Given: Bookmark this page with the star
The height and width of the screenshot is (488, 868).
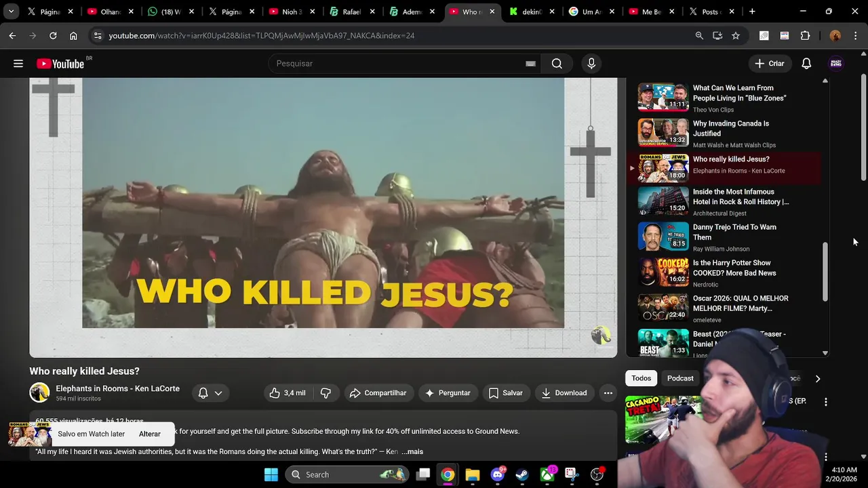Looking at the screenshot, I should click(736, 35).
